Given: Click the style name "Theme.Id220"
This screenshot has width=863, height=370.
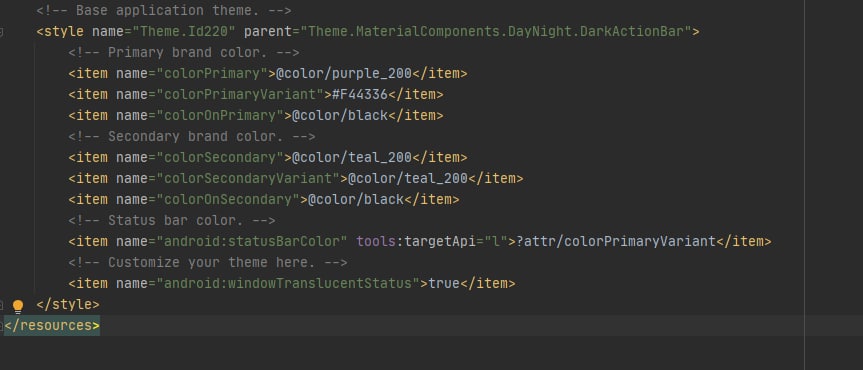Looking at the screenshot, I should coord(184,31).
